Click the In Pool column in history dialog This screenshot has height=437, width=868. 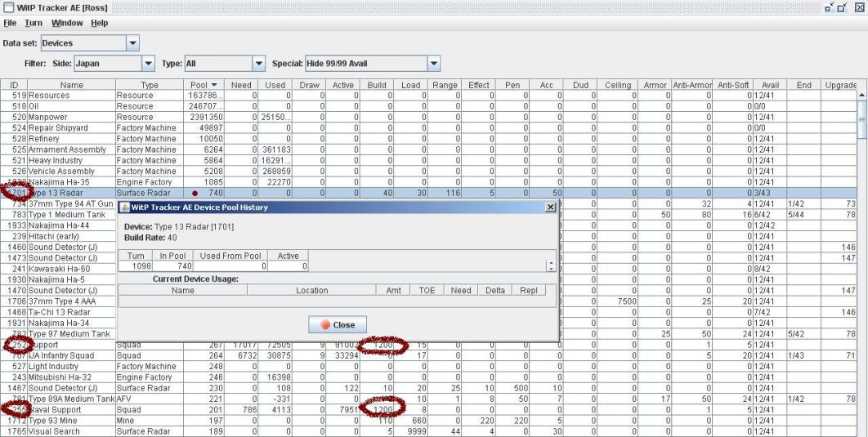point(172,256)
